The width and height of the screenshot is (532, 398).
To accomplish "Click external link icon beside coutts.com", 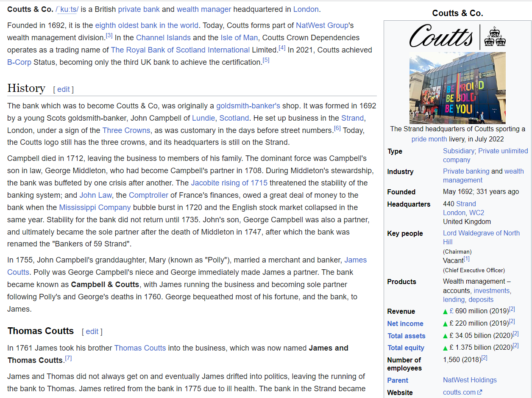I will tap(480, 392).
